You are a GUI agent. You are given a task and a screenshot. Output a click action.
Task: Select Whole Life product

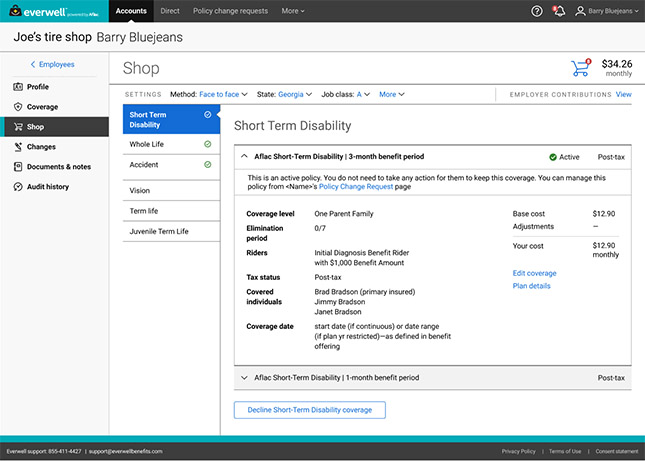coord(171,144)
